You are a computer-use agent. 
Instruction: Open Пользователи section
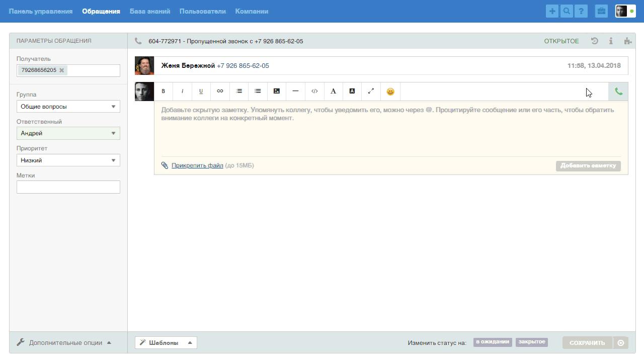(203, 11)
